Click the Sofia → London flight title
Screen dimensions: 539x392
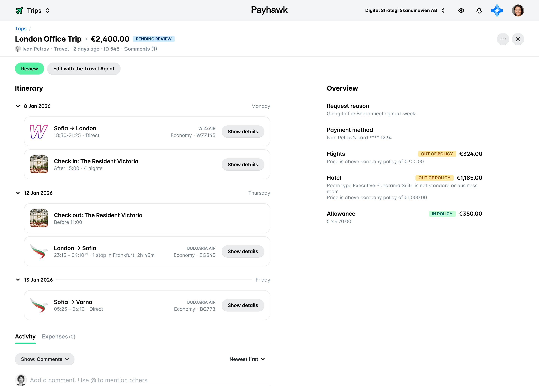75,128
